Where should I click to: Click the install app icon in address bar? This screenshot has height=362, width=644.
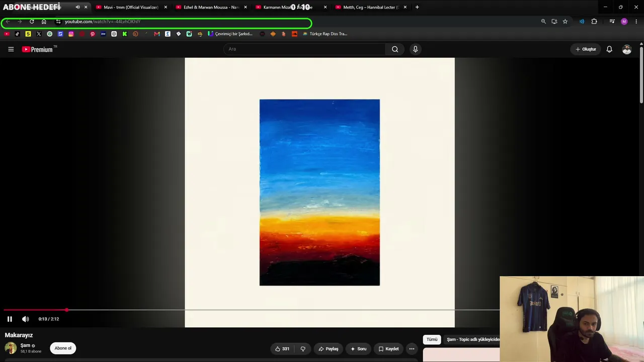(554, 22)
